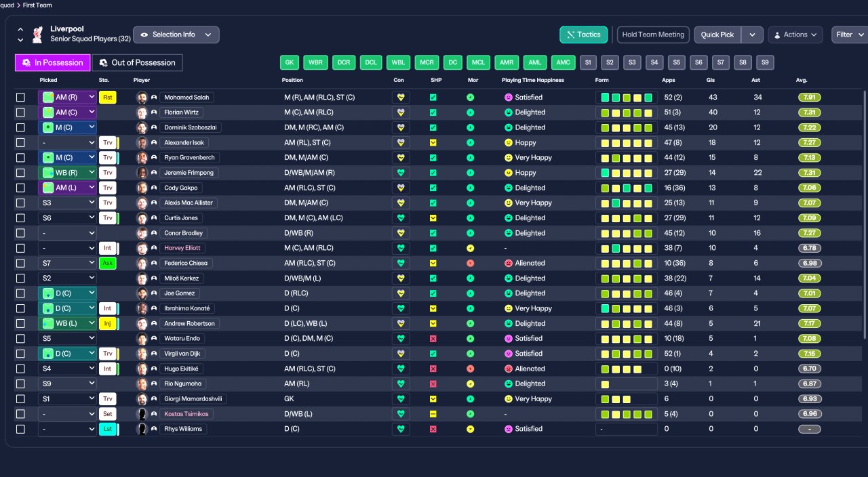Open Jeremie Frimpong's player profile

pos(189,173)
